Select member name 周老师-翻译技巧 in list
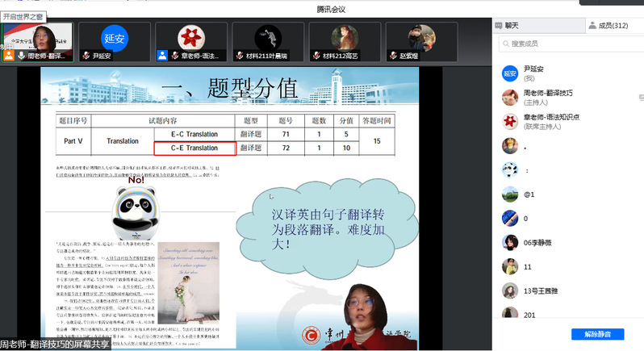 point(548,93)
